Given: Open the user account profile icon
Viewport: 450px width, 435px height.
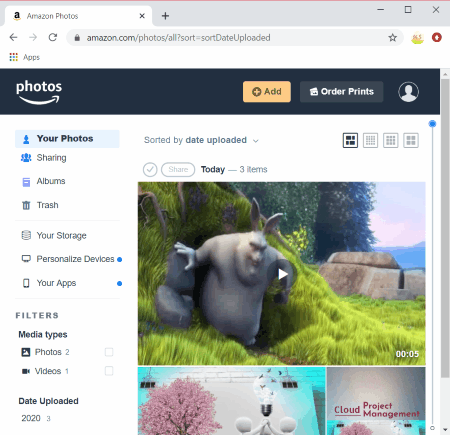Looking at the screenshot, I should coord(408,92).
